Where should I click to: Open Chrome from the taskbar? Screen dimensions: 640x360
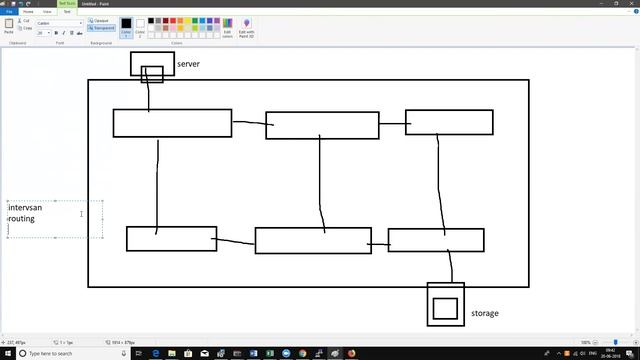302,353
